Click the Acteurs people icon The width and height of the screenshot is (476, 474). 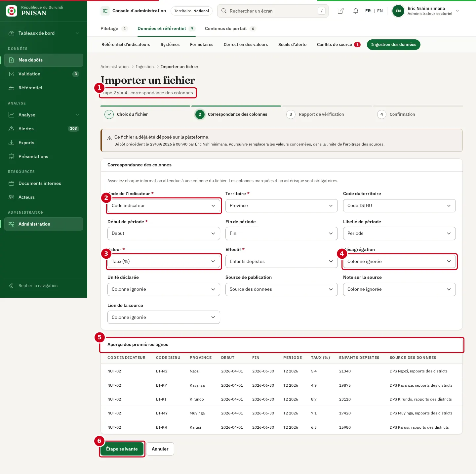(12, 197)
